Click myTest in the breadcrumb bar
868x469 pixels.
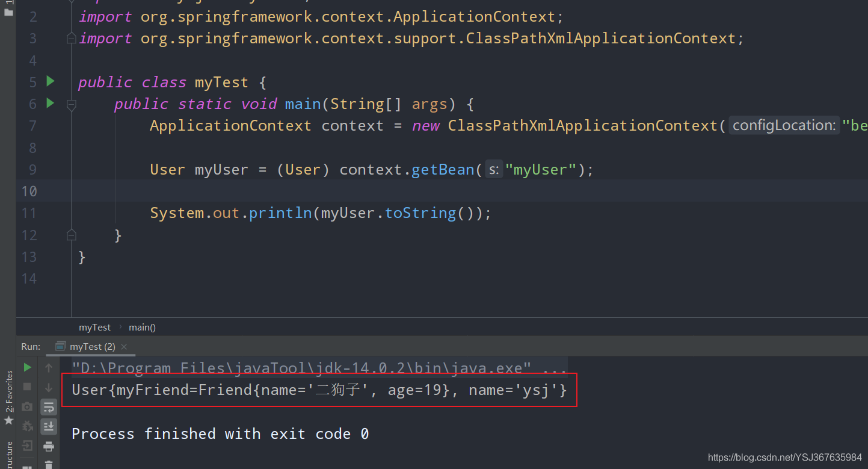click(x=95, y=328)
